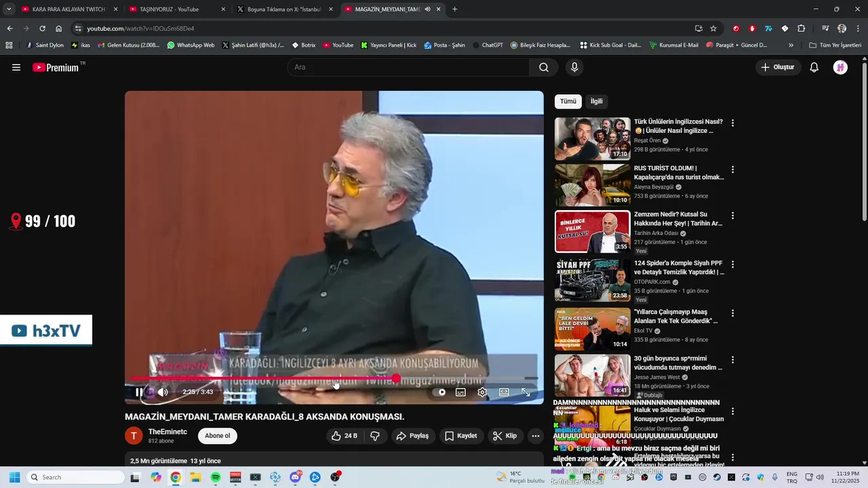Open a new browser tab
Viewport: 868px width, 488px height.
click(454, 9)
